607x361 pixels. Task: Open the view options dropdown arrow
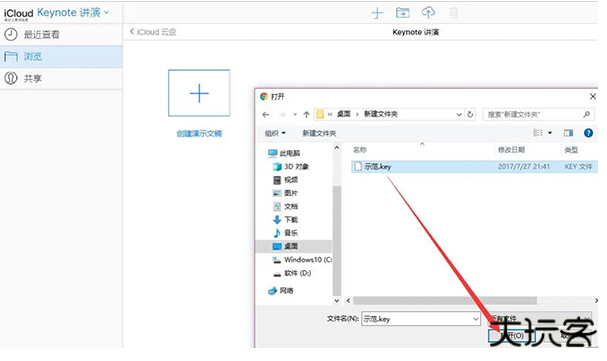[x=550, y=133]
